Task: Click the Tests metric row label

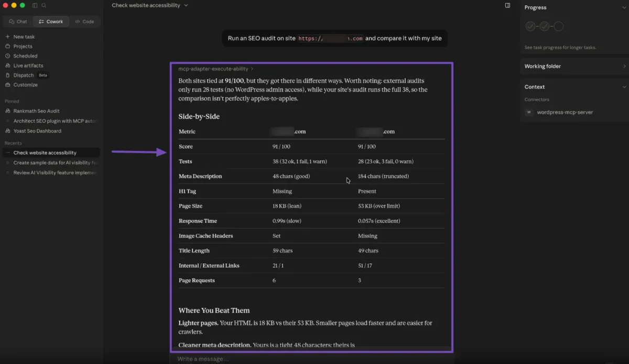Action: [x=185, y=161]
